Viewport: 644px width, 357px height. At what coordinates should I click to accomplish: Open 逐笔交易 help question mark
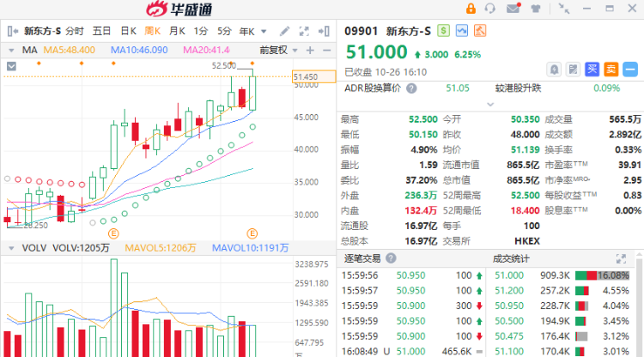(391, 258)
